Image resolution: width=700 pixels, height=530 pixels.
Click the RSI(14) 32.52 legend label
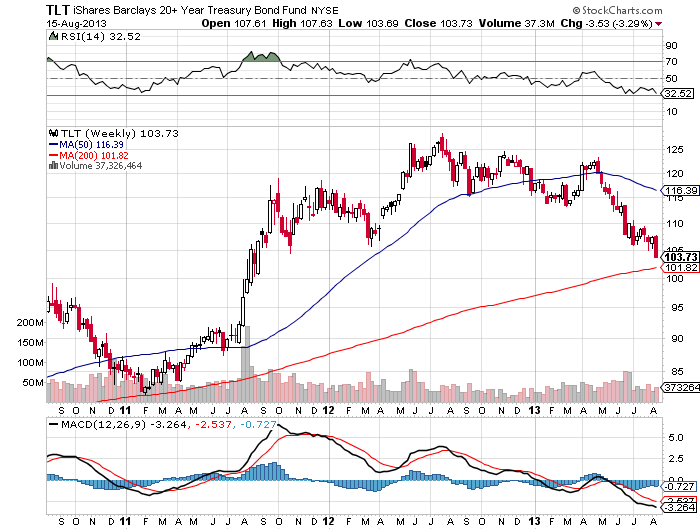pos(100,36)
